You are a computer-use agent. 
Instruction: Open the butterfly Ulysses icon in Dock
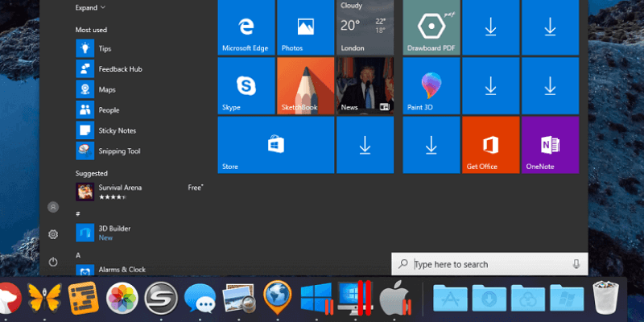pyautogui.click(x=45, y=298)
